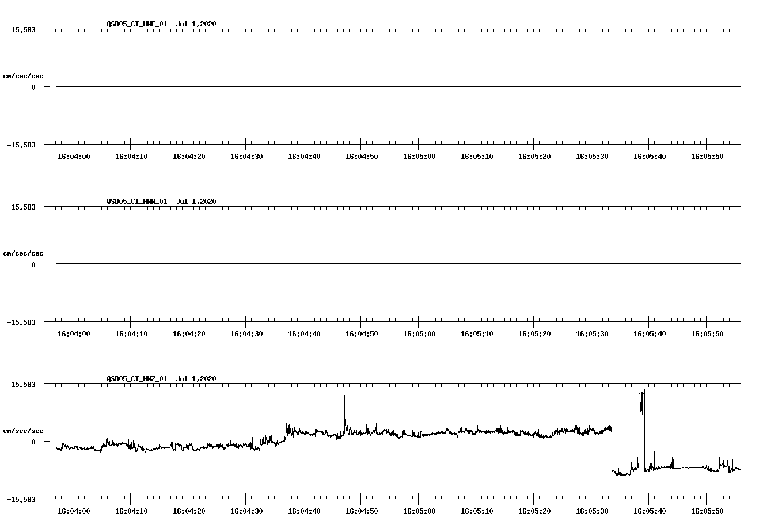782x532 pixels.
Task: Click 16:05:50 time label under HNE plot
Action: pyautogui.click(x=707, y=157)
